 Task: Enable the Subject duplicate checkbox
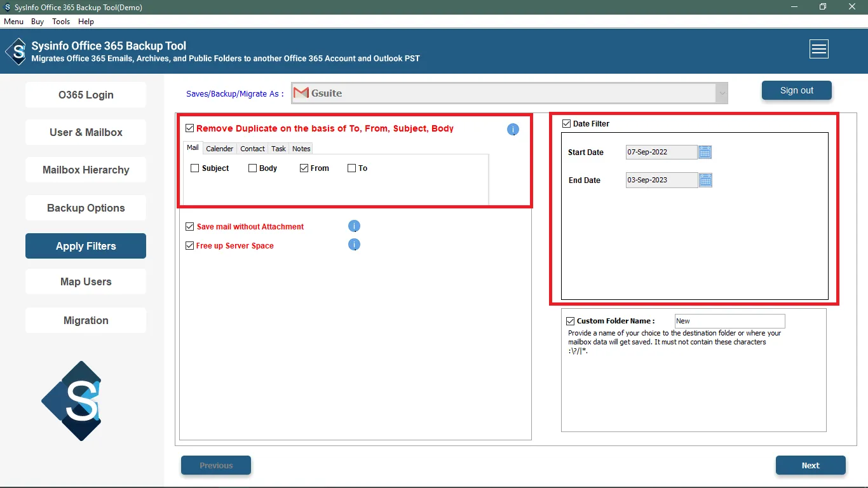195,168
